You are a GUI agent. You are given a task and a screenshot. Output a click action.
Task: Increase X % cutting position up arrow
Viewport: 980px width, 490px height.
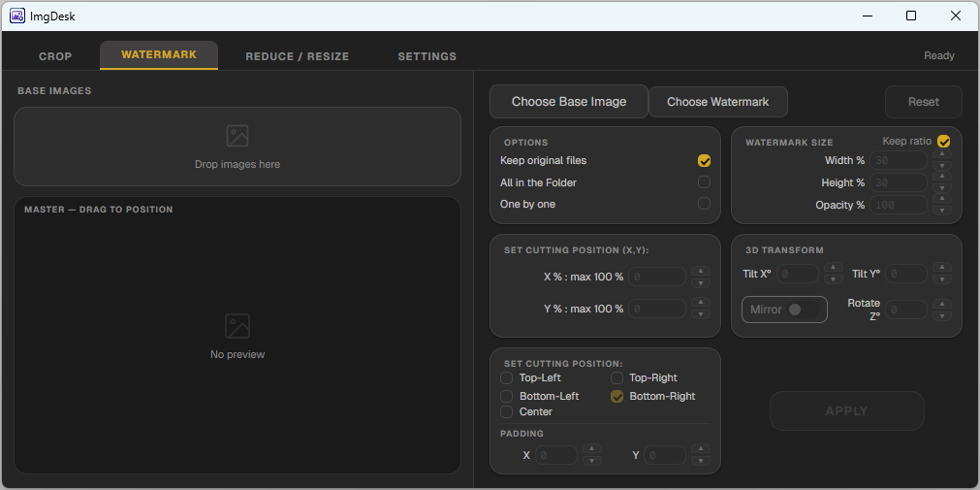[x=701, y=271]
